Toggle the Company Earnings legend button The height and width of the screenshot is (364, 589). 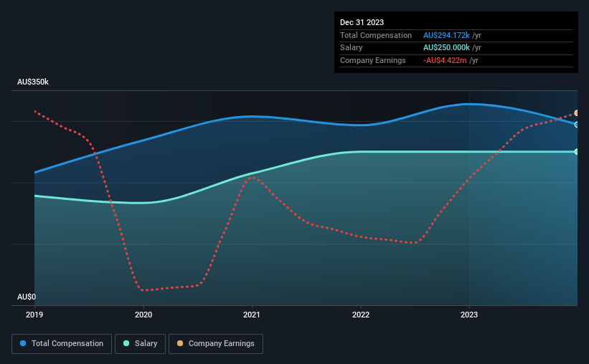coord(216,344)
